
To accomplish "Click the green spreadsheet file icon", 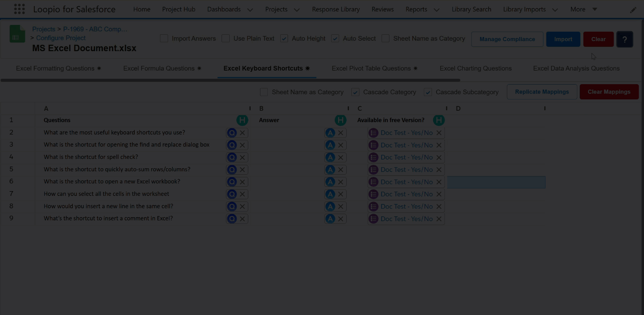I will coord(17,34).
